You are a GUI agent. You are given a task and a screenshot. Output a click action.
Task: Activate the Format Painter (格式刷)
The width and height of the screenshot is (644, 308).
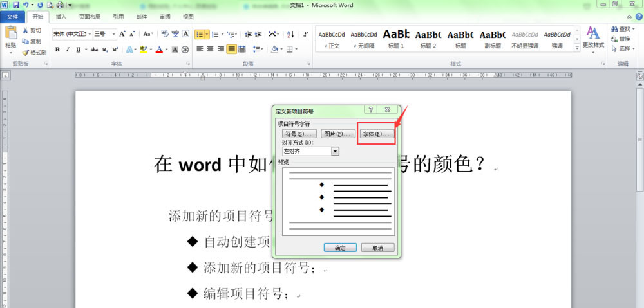point(34,53)
